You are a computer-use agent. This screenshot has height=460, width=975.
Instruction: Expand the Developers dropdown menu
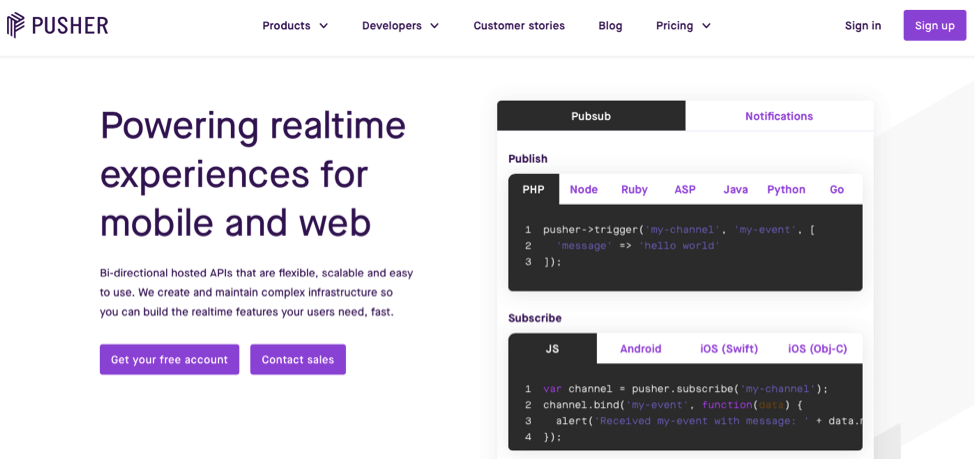tap(400, 25)
